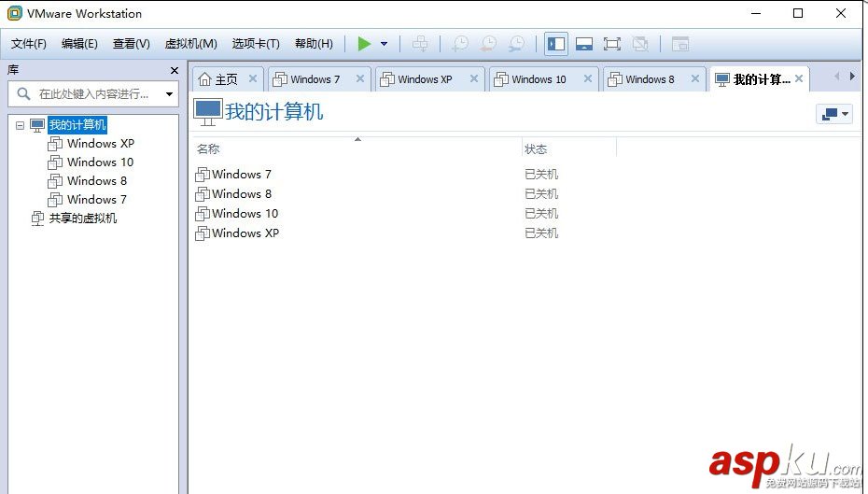Viewport: 868px width, 494px height.
Task: Click the VM icon beside Windows 10 row
Action: click(203, 214)
